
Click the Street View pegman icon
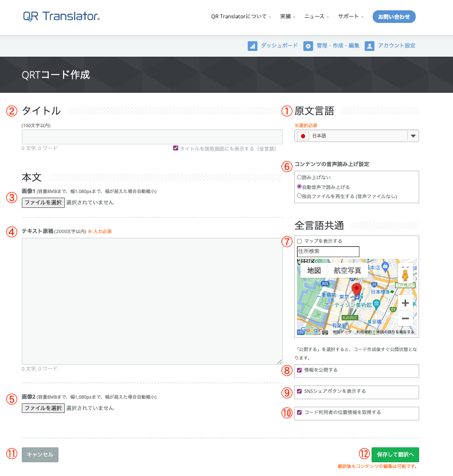click(405, 275)
